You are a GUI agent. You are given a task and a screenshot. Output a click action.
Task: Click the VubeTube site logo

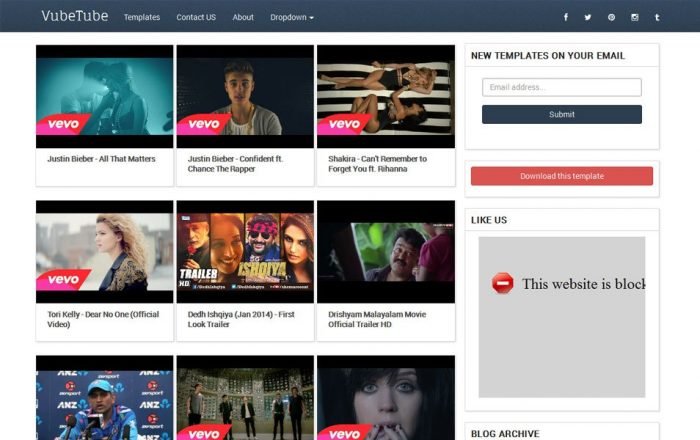(x=75, y=16)
